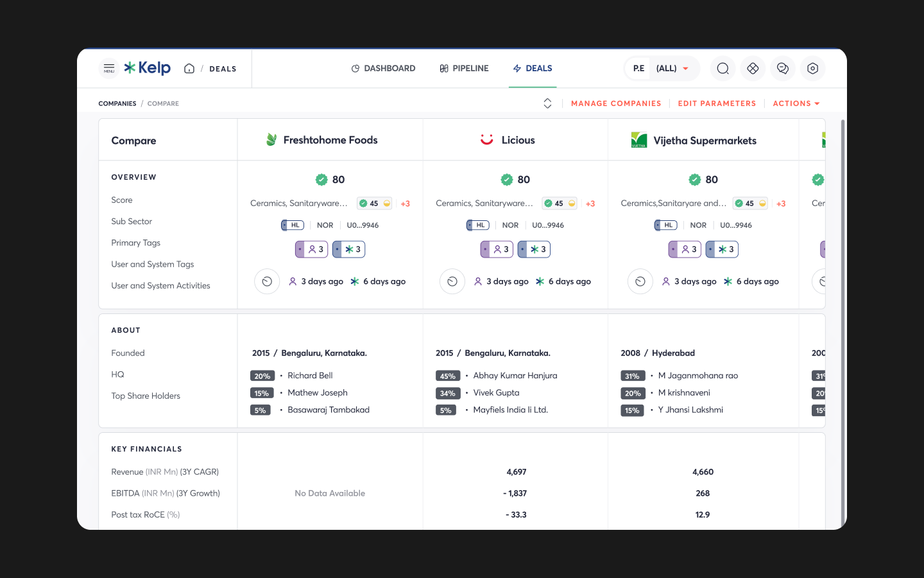Open the ACTIONS dropdown

[796, 103]
